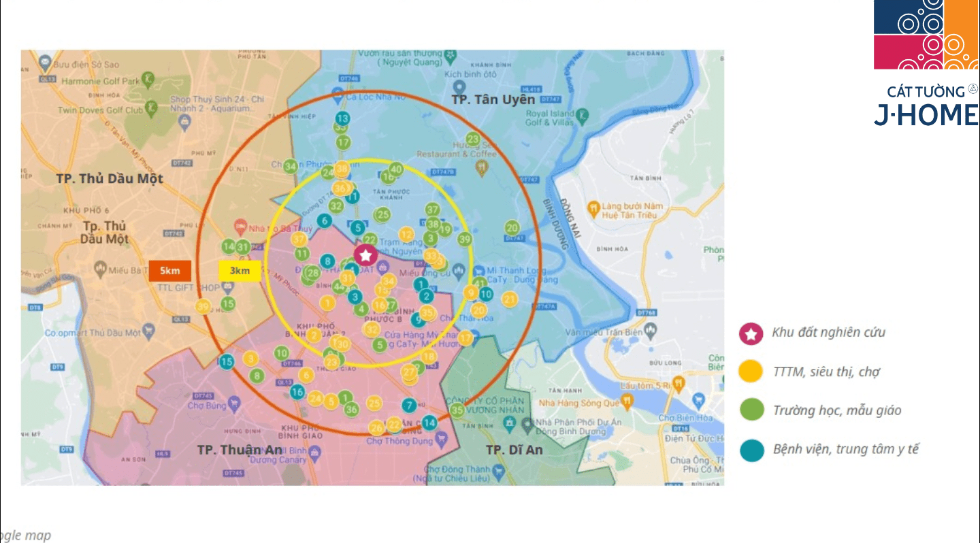Click legend text Bệnh viện, trung tâm y tế
The image size is (980, 543).
pyautogui.click(x=846, y=450)
